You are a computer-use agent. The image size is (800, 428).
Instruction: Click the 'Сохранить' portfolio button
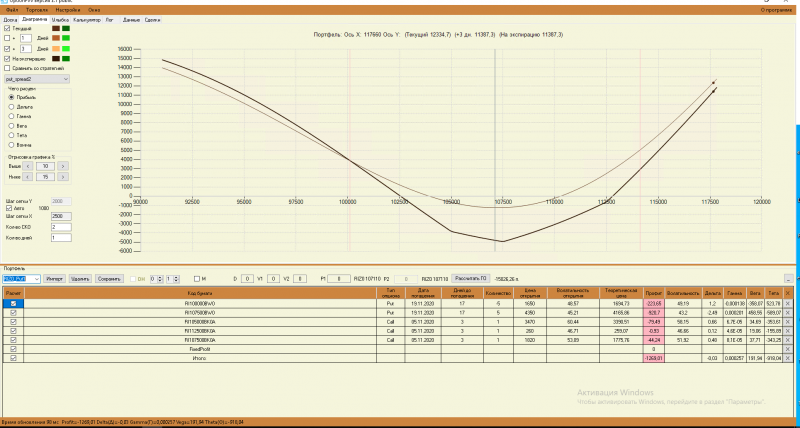tap(110, 279)
